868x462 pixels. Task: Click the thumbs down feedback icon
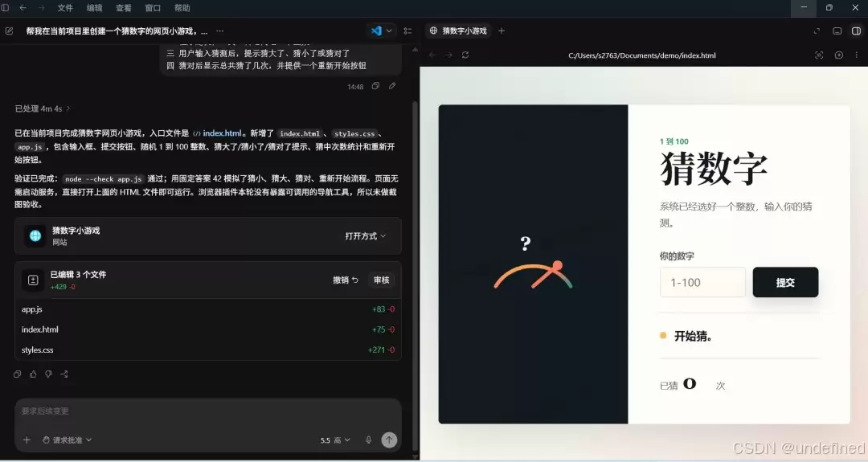(49, 374)
